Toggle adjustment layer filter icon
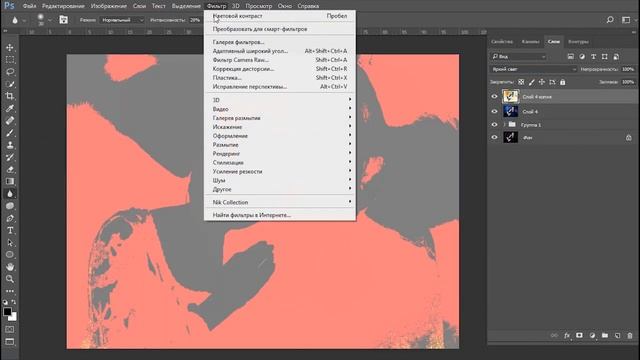Screen dimensions: 640x360 click(x=582, y=56)
